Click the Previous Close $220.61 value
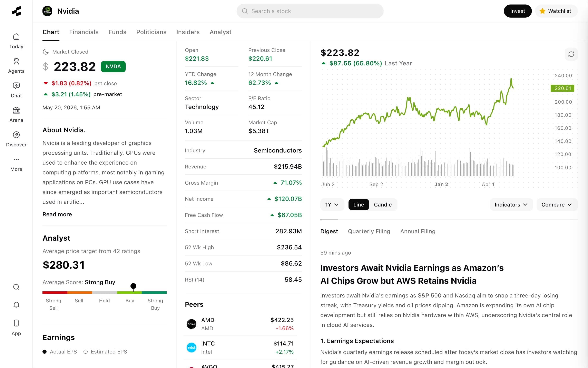This screenshot has width=588, height=368. click(260, 59)
